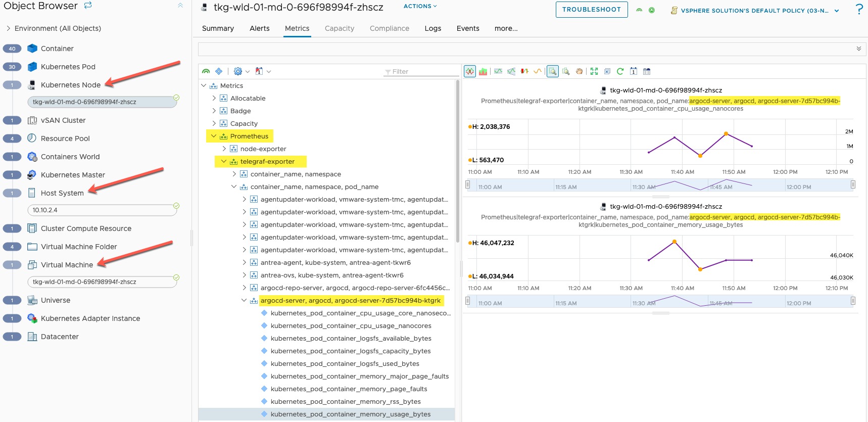868x422 pixels.
Task: Select the 10.10.2.4 Host System entry
Action: point(103,210)
